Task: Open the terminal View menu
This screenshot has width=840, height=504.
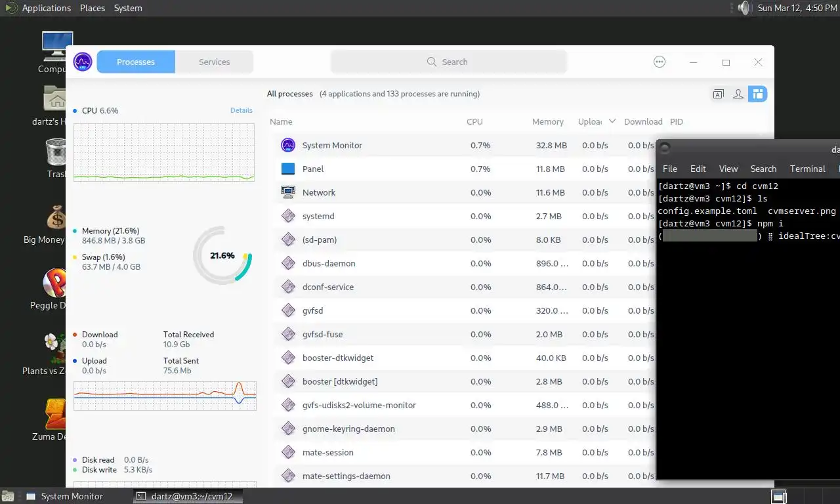Action: [x=728, y=169]
